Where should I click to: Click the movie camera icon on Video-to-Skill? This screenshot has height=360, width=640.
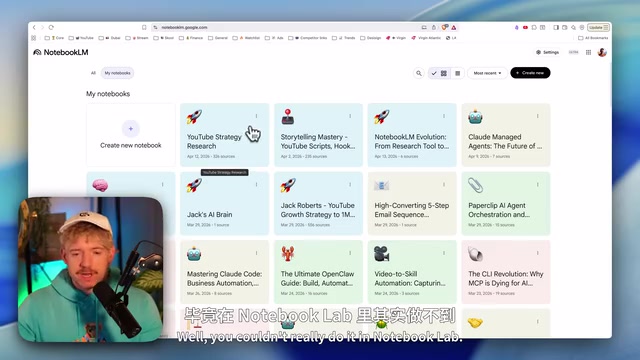[382, 254]
